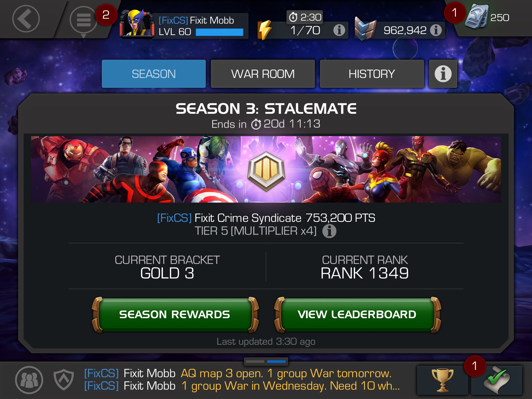This screenshot has height=399, width=532.
Task: Open the alliance members chat icon
Action: point(29,380)
